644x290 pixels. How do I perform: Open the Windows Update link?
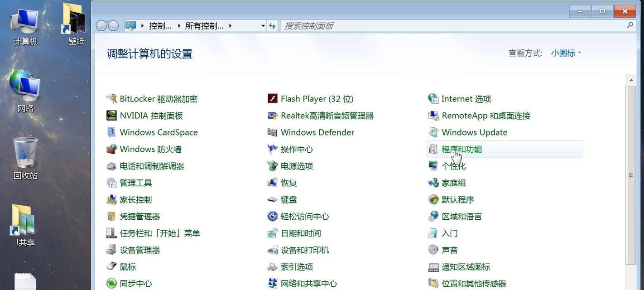(x=474, y=132)
